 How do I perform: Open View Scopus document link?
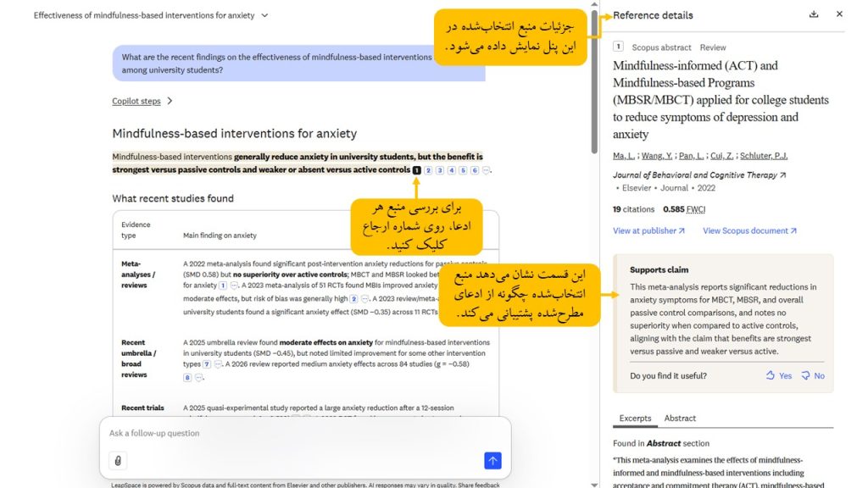click(749, 230)
